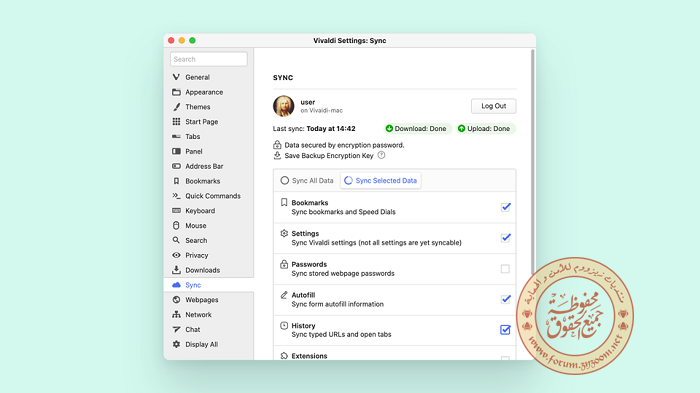The height and width of the screenshot is (393, 700).
Task: Click the 'Network' label in sidebar
Action: click(x=198, y=314)
